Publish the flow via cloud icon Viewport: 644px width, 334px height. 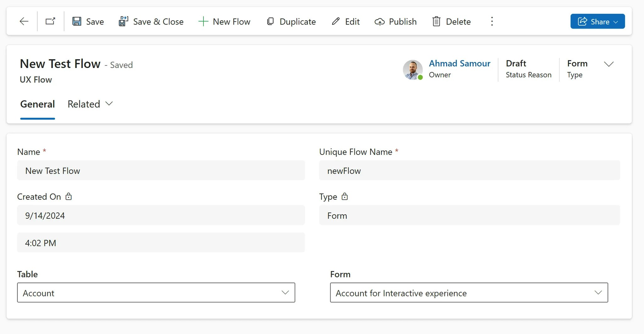(x=380, y=21)
